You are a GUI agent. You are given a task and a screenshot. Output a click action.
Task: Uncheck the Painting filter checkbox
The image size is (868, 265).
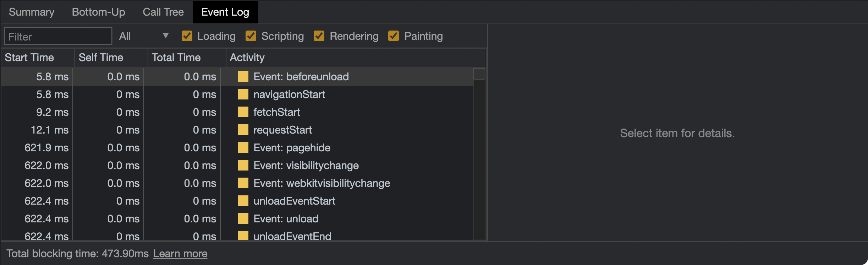click(x=394, y=36)
